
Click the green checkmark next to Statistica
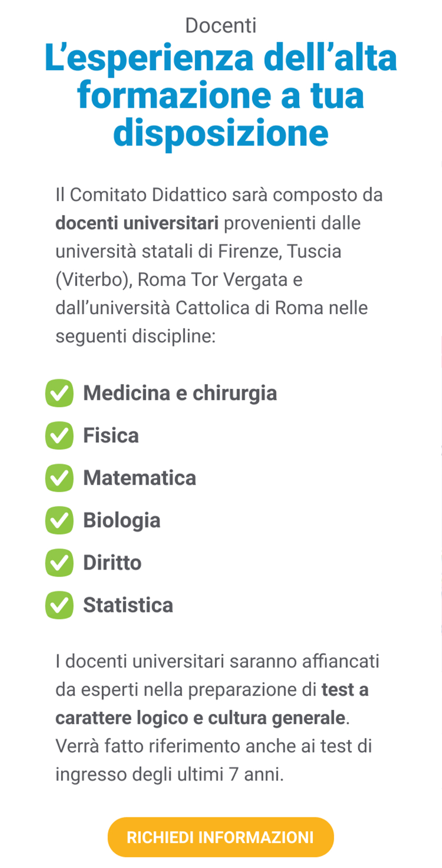point(59,605)
